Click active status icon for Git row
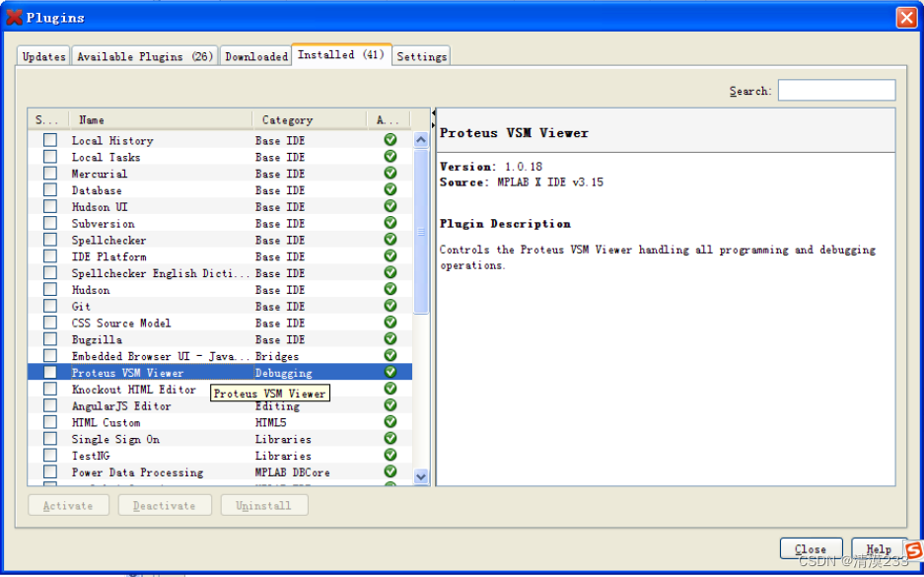The image size is (924, 577). (x=391, y=306)
